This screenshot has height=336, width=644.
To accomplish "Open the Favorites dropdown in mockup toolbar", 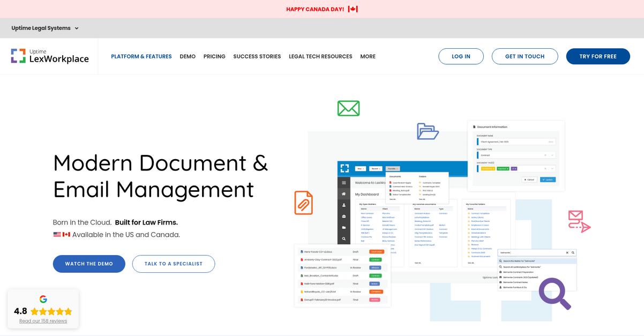I will (393, 168).
